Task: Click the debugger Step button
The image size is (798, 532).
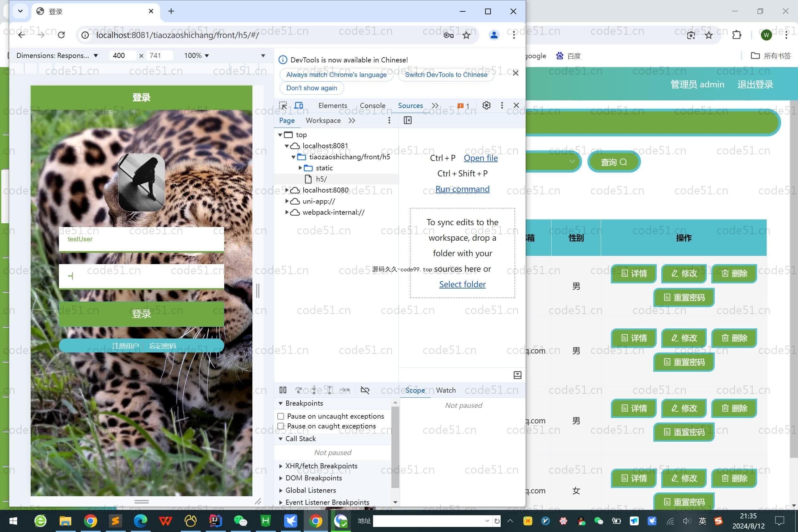Action: click(345, 390)
